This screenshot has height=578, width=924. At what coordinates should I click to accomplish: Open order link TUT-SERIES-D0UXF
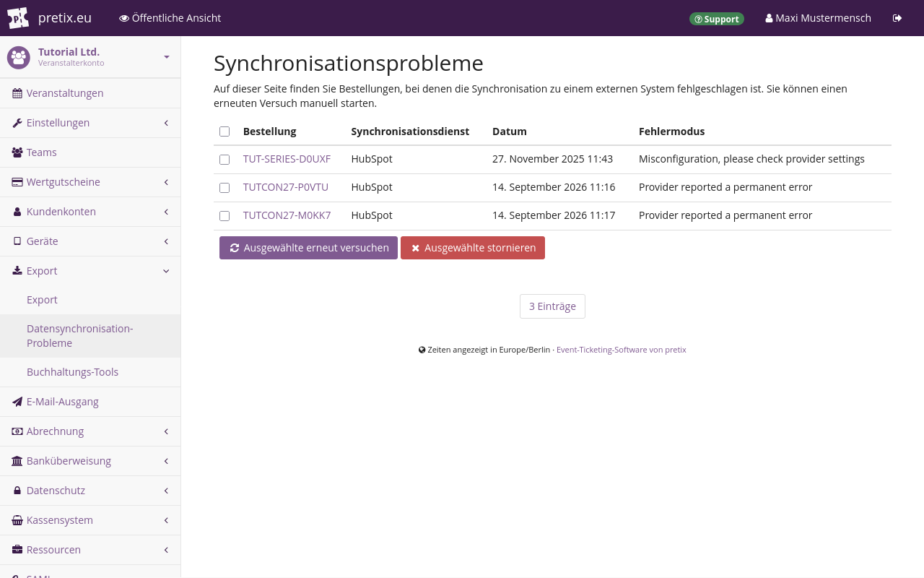point(287,159)
